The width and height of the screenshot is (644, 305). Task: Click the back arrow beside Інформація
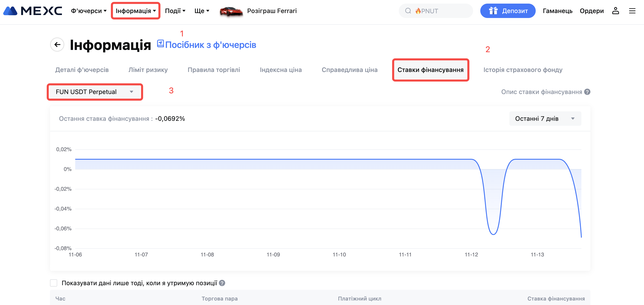[57, 45]
